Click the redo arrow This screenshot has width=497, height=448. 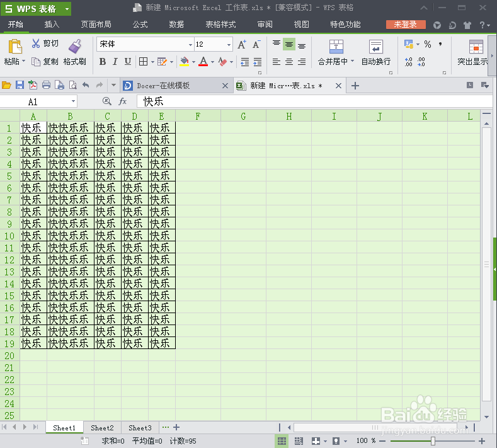(x=100, y=85)
